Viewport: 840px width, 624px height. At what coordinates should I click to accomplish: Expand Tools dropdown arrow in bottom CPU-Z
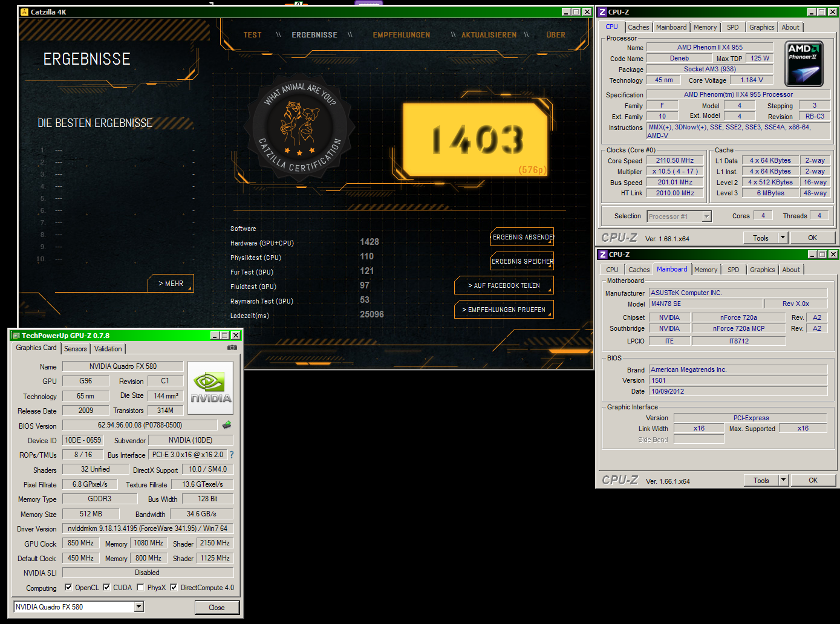tap(783, 480)
